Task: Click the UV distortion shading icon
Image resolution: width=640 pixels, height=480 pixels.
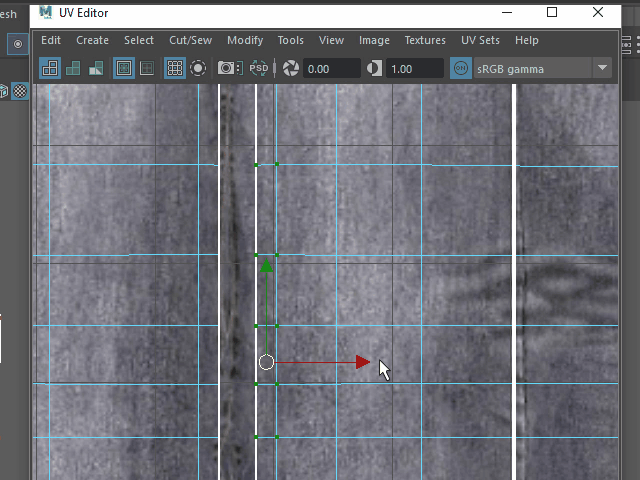Action: pos(96,68)
